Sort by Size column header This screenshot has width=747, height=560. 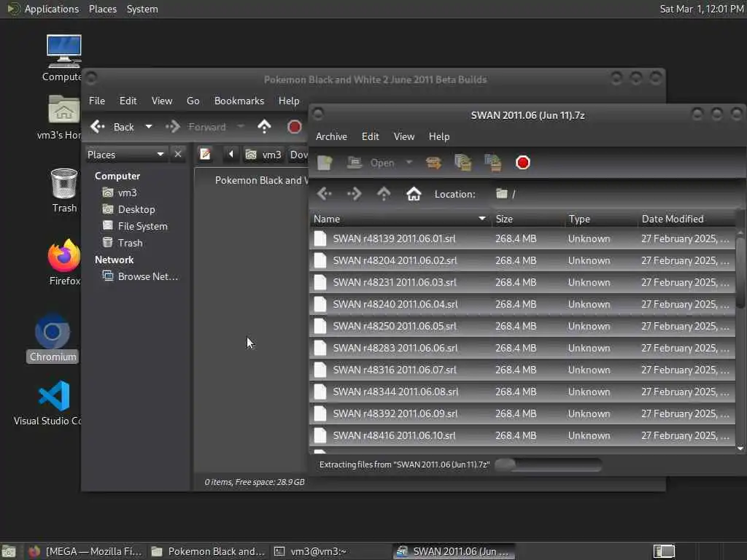coord(527,219)
